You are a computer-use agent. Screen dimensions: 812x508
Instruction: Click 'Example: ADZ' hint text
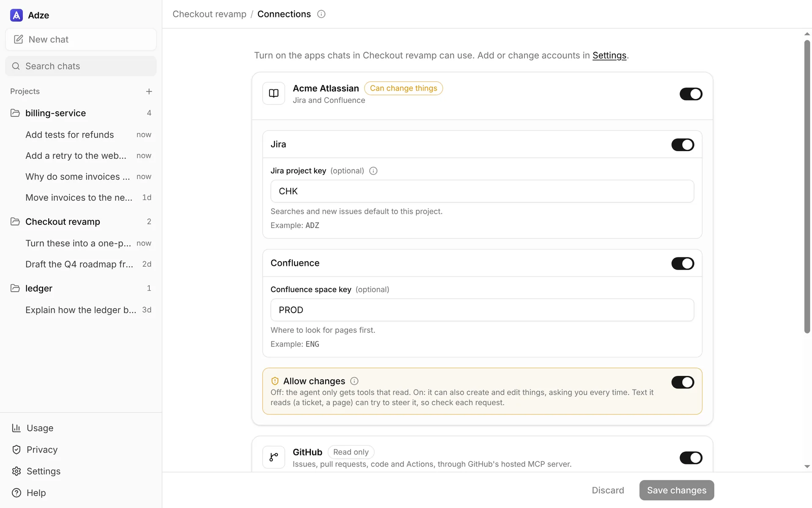295,225
